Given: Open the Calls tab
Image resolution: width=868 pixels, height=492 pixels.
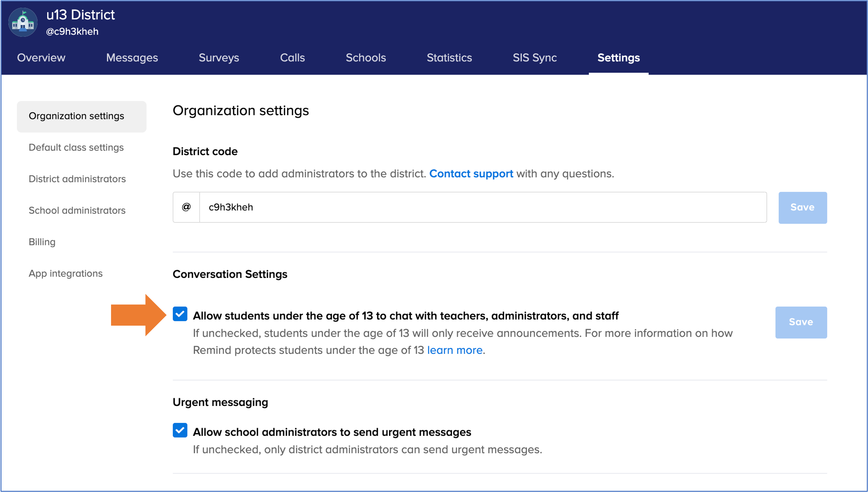Looking at the screenshot, I should (x=292, y=58).
